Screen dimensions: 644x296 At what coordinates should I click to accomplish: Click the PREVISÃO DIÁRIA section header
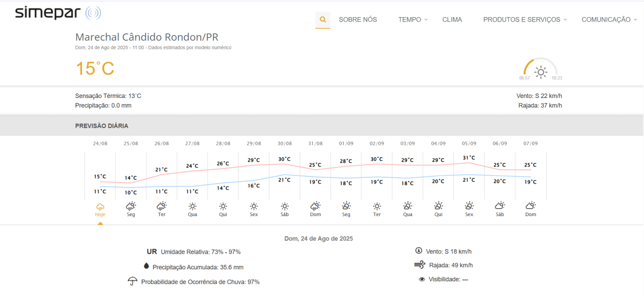click(102, 126)
